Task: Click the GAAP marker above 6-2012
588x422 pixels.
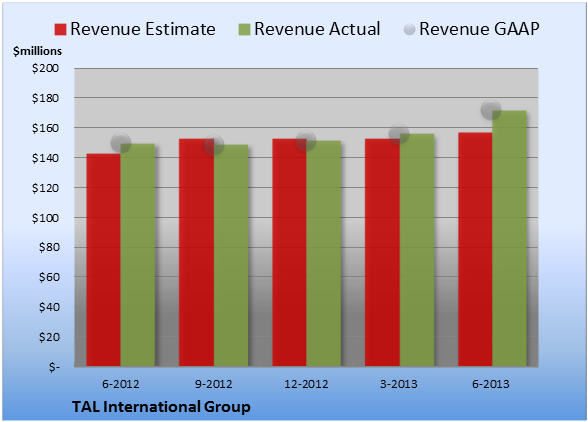Action: (121, 143)
